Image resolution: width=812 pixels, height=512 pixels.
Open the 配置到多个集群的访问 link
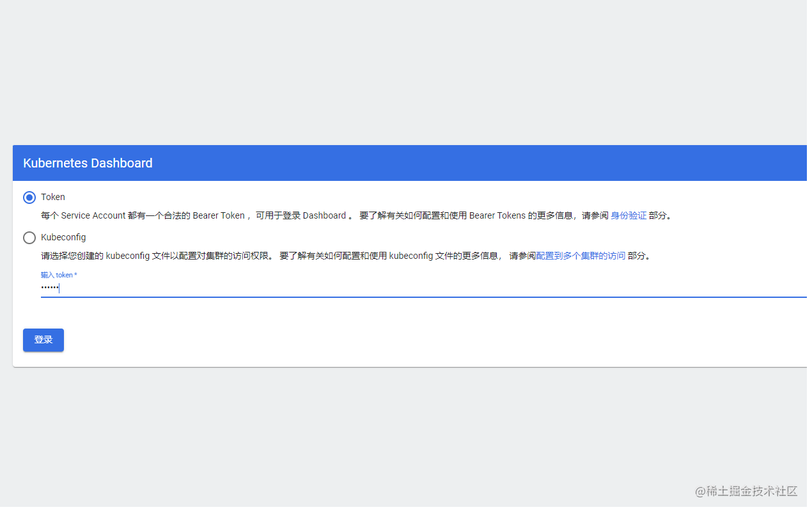pyautogui.click(x=581, y=256)
